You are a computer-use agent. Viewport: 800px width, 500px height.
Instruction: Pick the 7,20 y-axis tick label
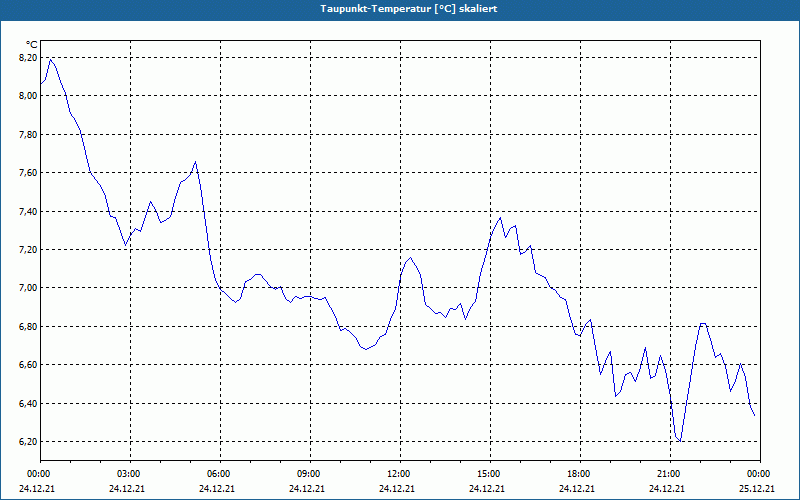(x=28, y=249)
